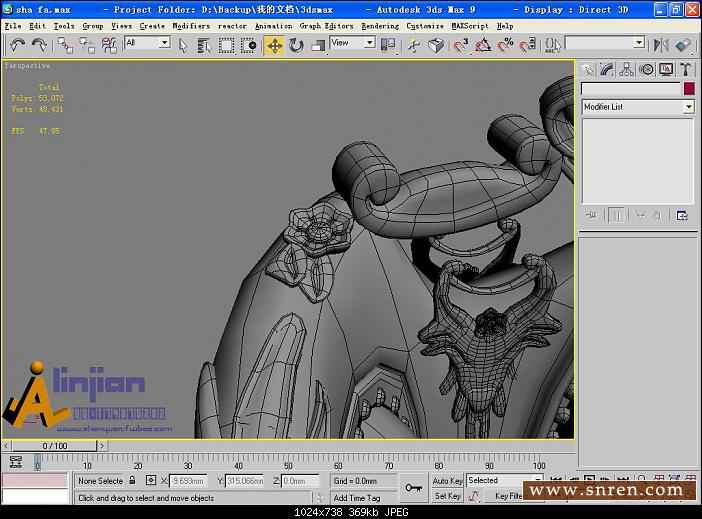Click the Add Time Tag field
The image size is (702, 519).
coord(357,497)
